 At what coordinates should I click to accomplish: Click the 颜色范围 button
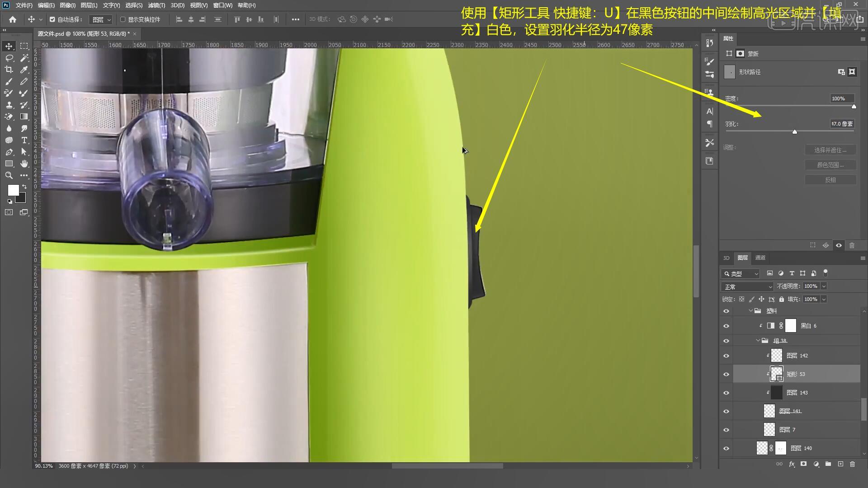point(830,165)
